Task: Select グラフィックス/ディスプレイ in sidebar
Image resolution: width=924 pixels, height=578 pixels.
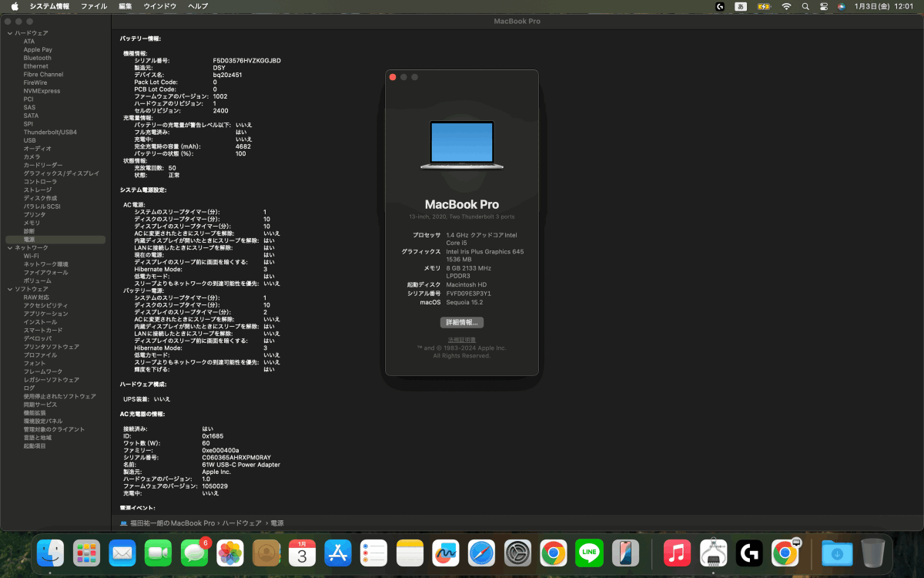Action: tap(61, 173)
